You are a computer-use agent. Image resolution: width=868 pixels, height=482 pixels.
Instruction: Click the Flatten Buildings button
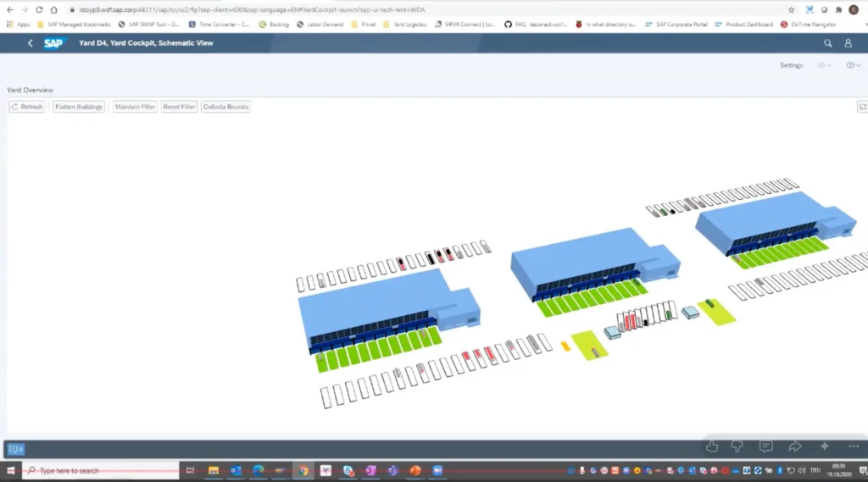point(79,107)
